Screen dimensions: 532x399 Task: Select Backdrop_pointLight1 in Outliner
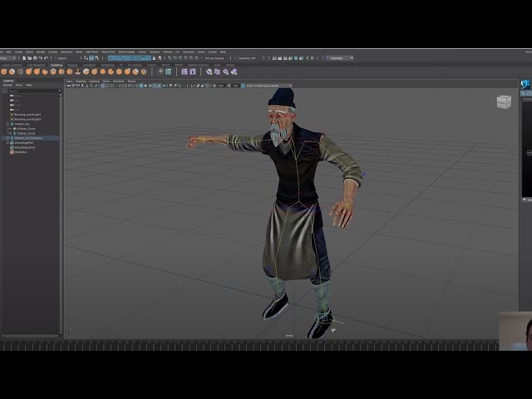click(x=27, y=115)
